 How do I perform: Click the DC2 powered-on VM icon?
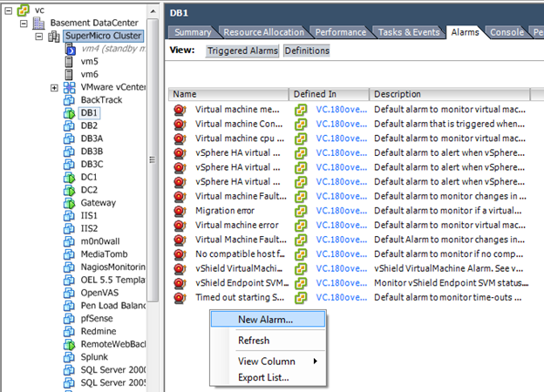tap(69, 190)
